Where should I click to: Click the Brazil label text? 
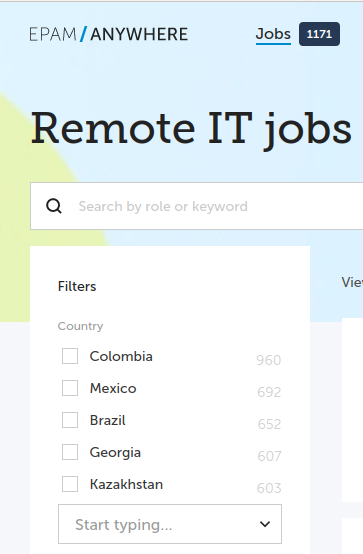click(x=107, y=420)
